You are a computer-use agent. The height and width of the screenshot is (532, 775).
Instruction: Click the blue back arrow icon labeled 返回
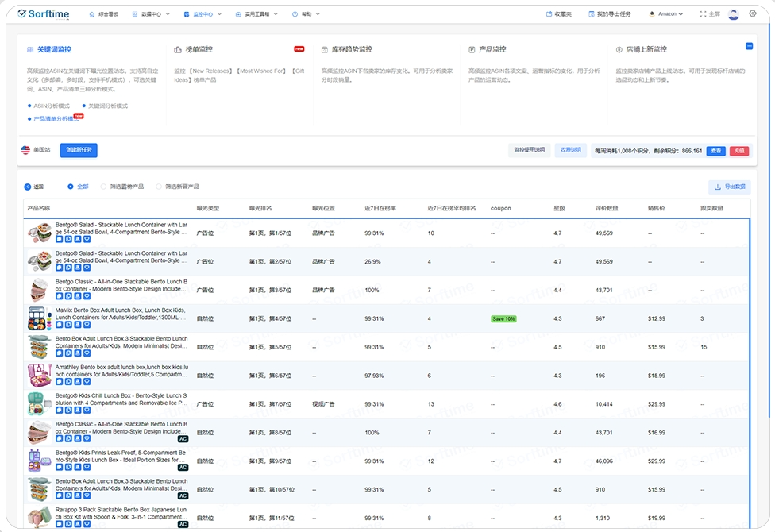tap(28, 187)
